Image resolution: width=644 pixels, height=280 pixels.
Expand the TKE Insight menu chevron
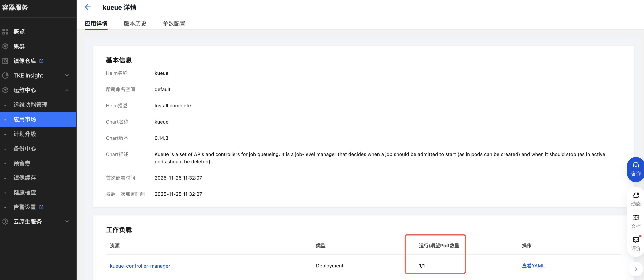[x=67, y=75]
